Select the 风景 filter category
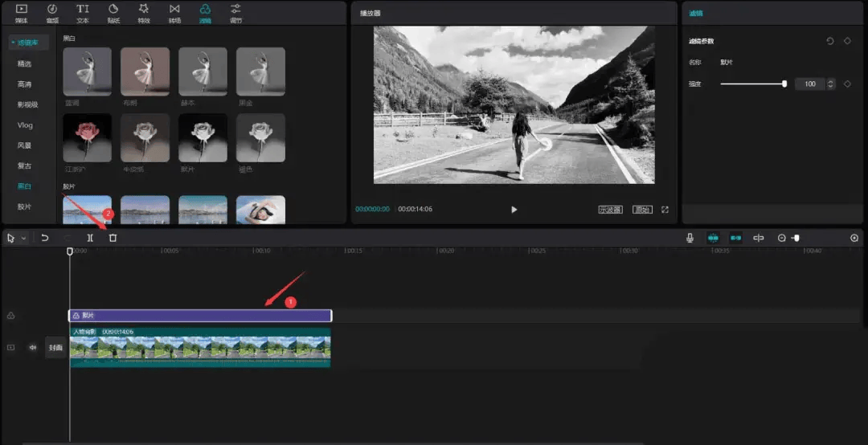This screenshot has height=445, width=868. [24, 145]
